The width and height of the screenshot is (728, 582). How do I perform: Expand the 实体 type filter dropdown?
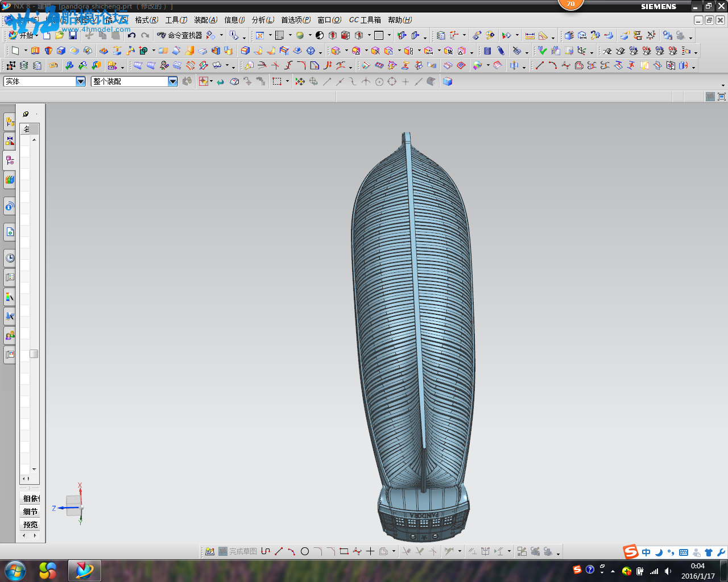81,81
